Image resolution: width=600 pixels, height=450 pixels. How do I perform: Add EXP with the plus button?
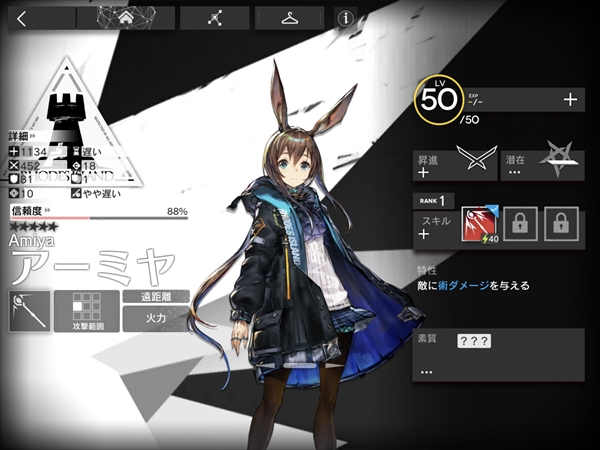570,100
